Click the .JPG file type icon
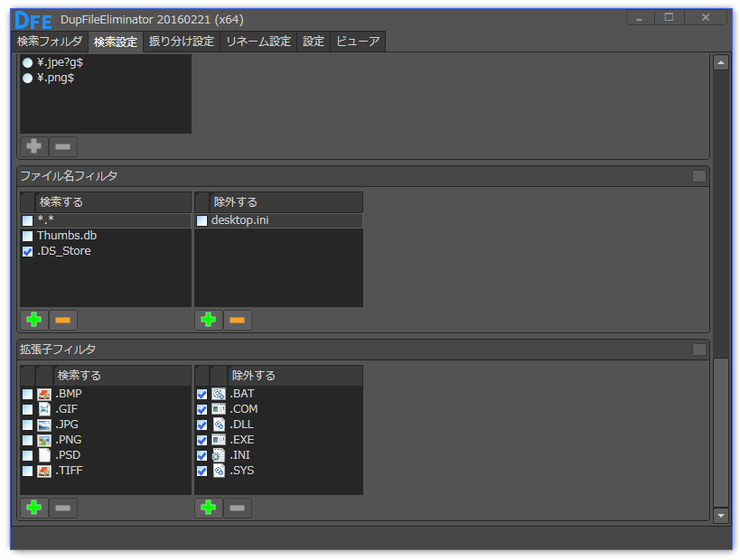 point(44,425)
